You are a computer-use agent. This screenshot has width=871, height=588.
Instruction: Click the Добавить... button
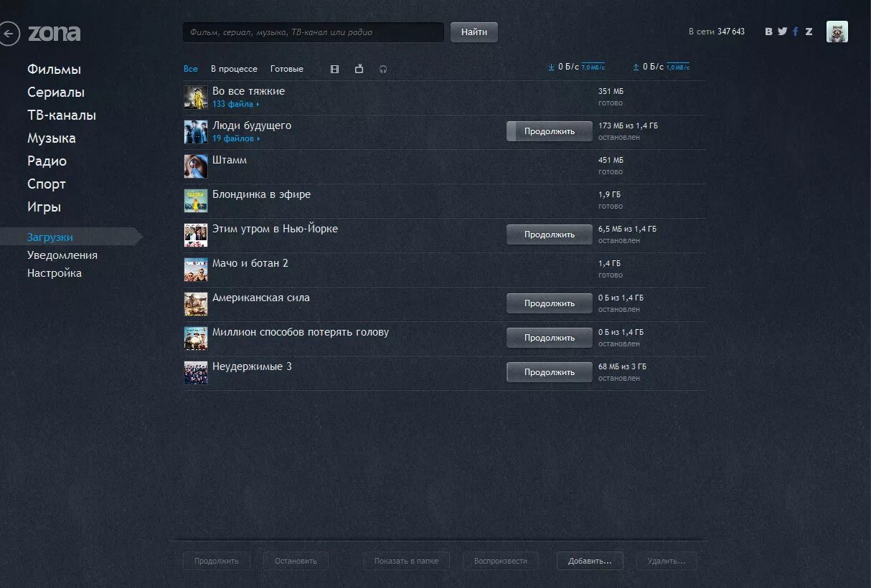click(x=590, y=561)
